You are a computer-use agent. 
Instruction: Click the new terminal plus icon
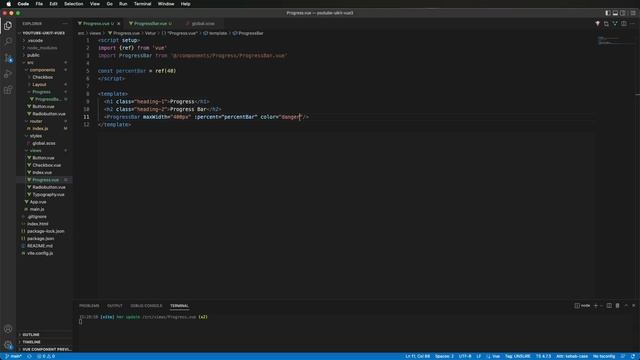[596, 305]
